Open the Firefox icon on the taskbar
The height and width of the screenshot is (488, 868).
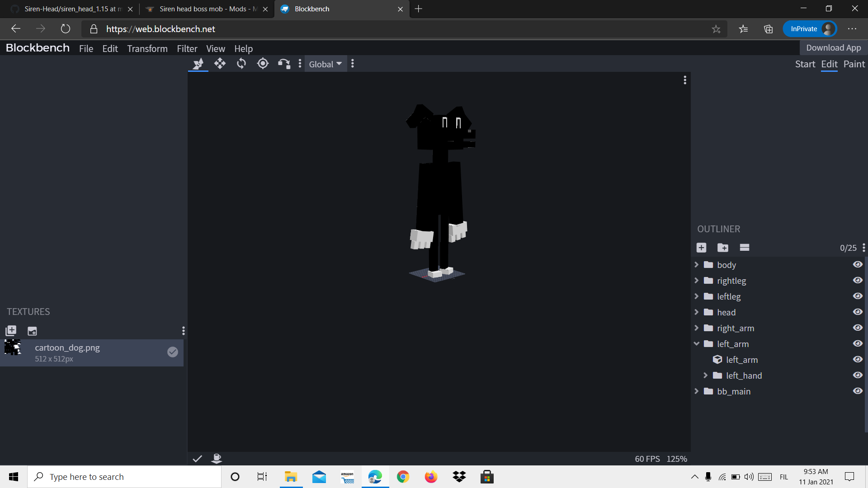click(x=431, y=477)
